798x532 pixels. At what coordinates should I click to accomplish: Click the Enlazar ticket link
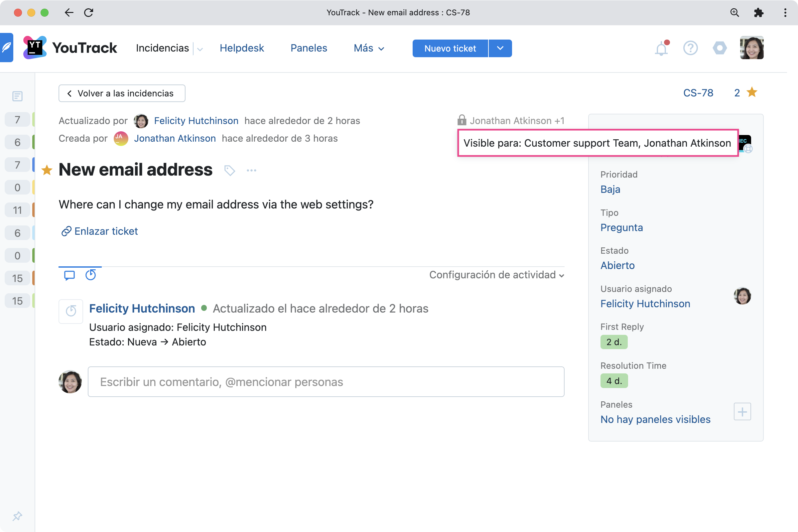(99, 231)
